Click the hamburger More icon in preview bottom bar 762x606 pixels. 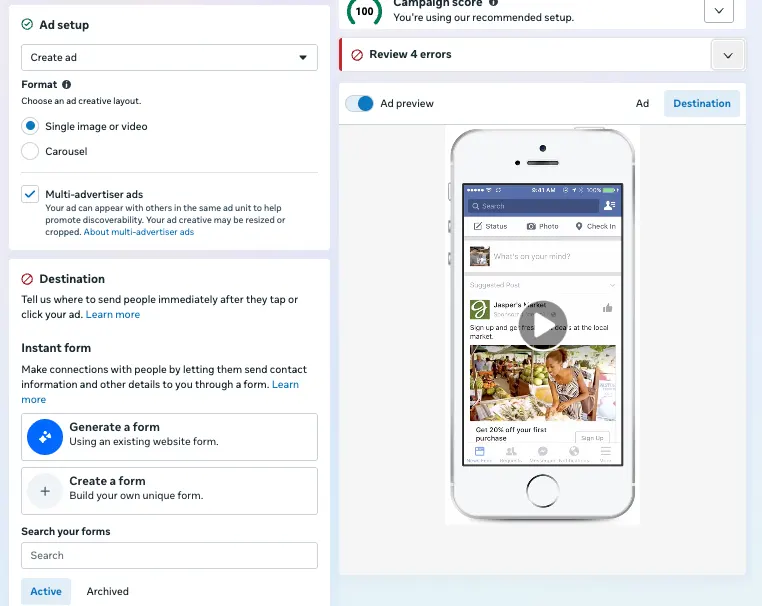click(606, 451)
